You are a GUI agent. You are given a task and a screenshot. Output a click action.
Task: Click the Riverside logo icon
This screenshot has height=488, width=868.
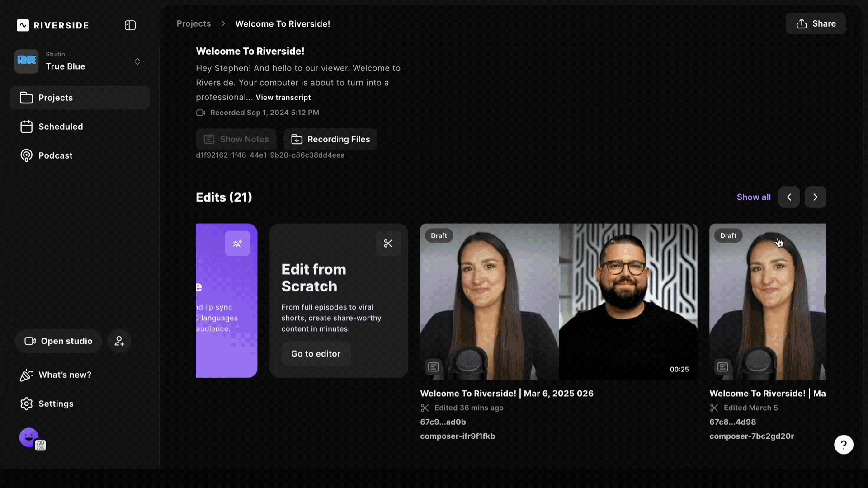pyautogui.click(x=23, y=25)
